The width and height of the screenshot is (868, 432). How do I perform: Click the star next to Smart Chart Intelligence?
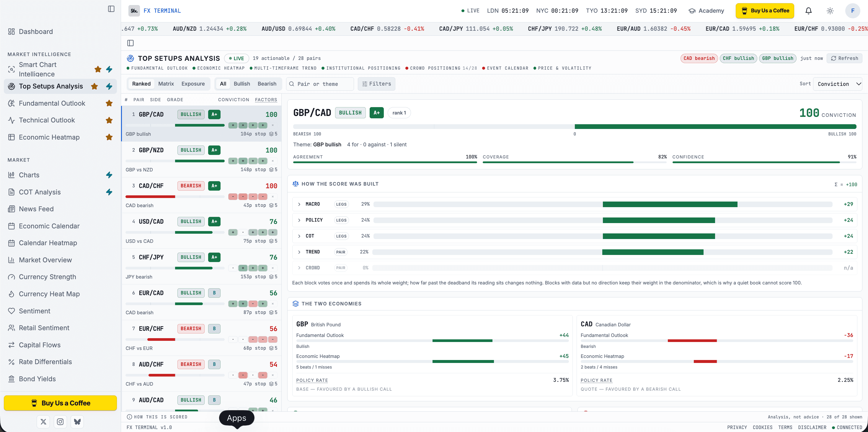(98, 69)
